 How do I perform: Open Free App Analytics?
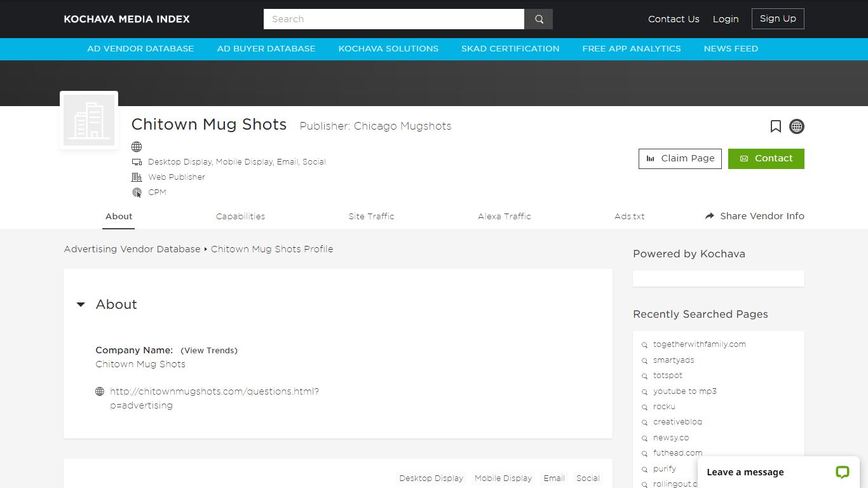click(x=632, y=48)
